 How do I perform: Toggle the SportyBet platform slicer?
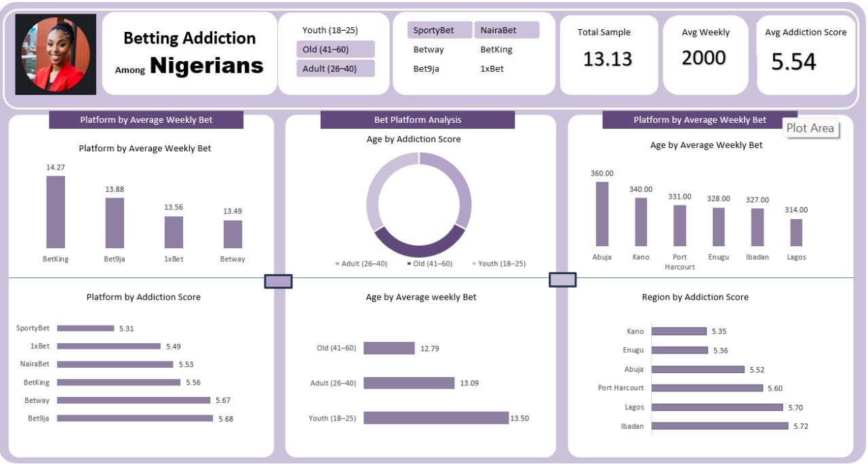(x=439, y=31)
